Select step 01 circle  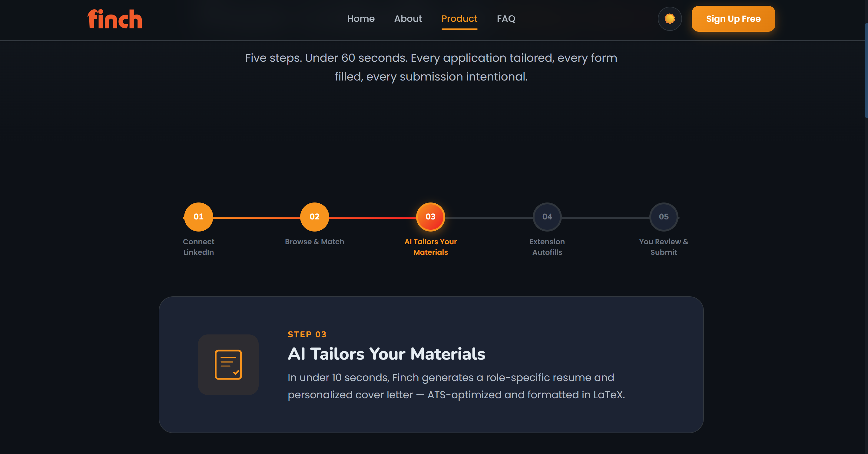198,217
